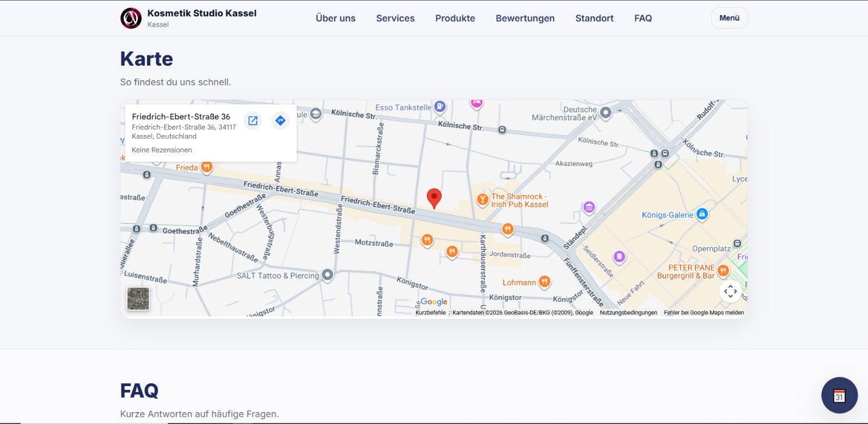Toggle fullscreen map view button

(730, 292)
